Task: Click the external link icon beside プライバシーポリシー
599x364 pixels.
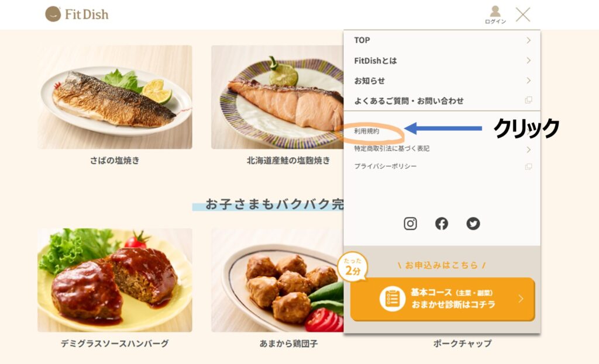Action: 528,167
